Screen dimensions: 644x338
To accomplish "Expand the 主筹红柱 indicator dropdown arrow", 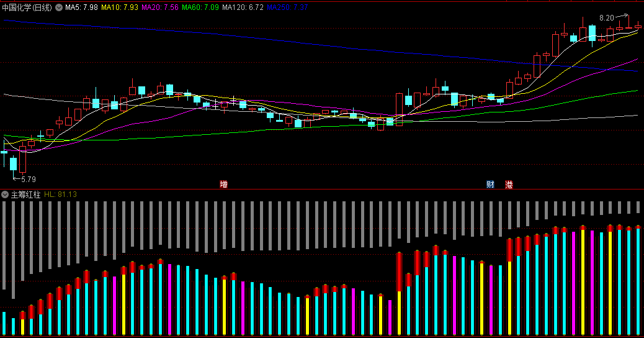I will coord(5,194).
